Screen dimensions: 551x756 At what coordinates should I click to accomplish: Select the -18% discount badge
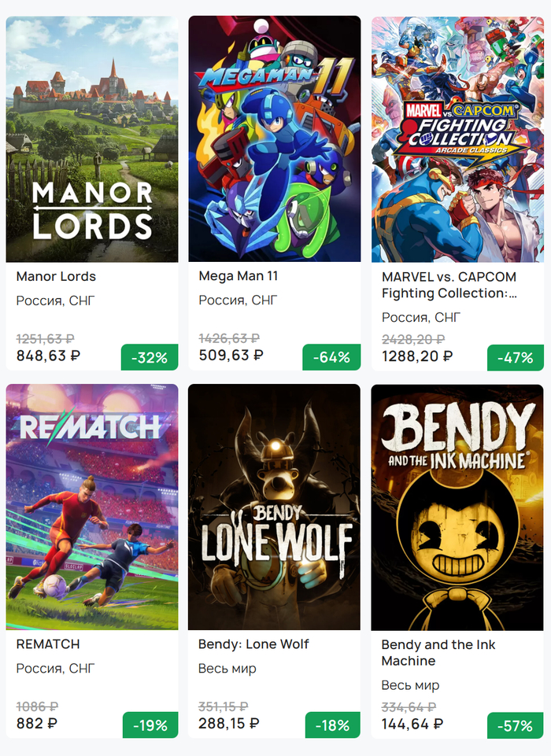point(331,725)
